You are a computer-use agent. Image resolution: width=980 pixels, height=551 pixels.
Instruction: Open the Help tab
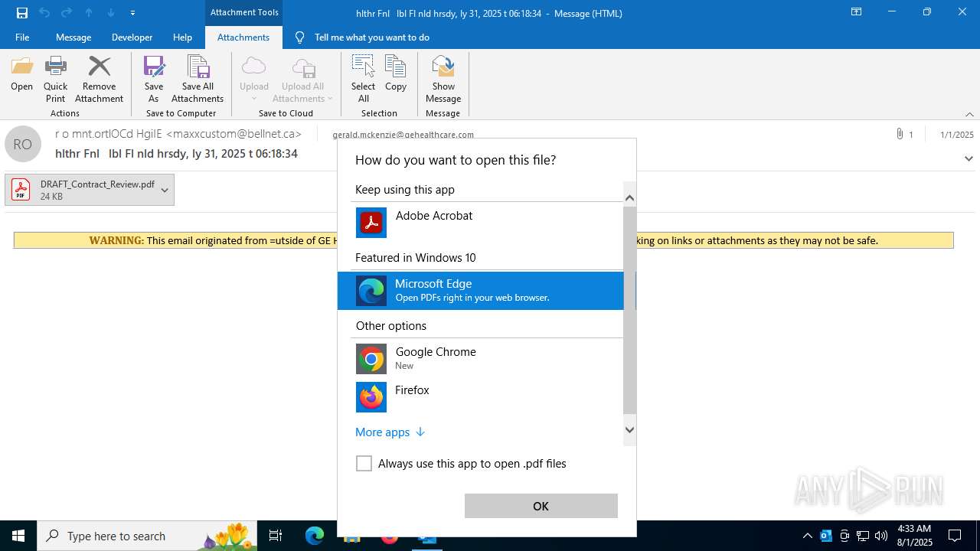(x=182, y=37)
